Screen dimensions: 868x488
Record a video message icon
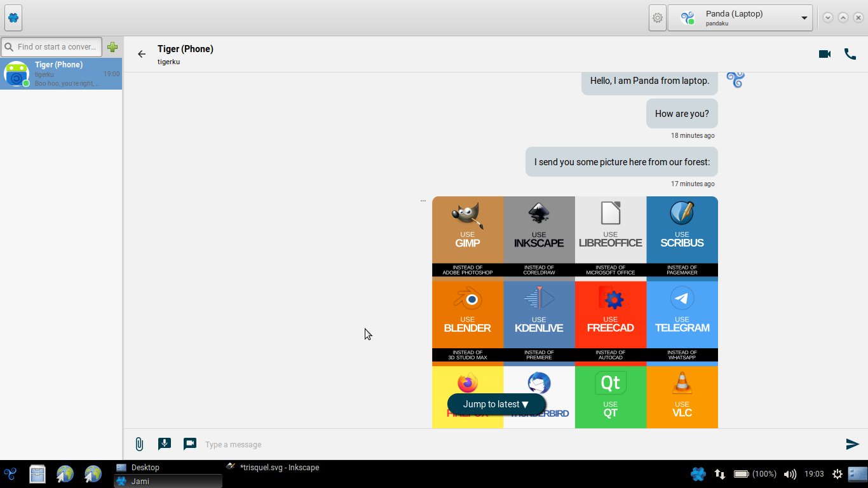point(190,444)
